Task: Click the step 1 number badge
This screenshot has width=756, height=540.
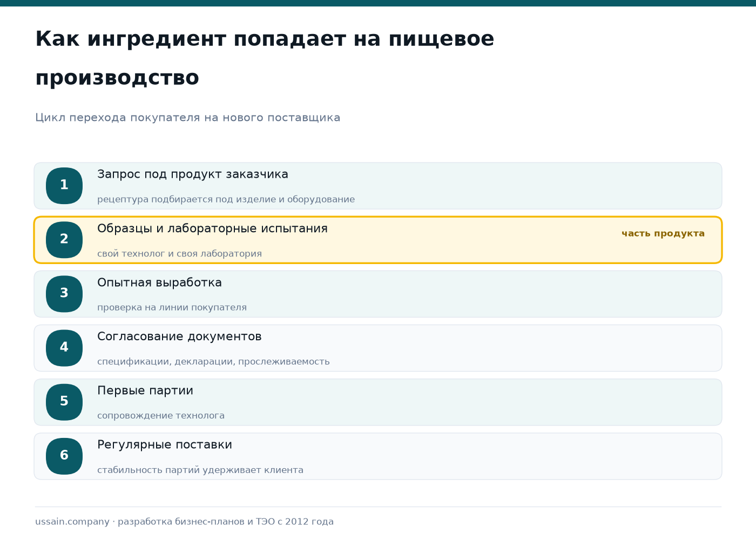Action: point(64,186)
